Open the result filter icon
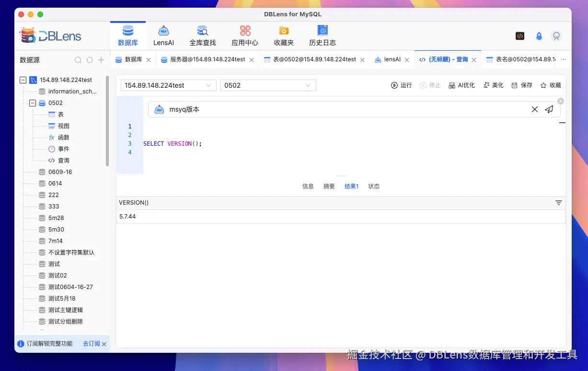This screenshot has height=371, width=588. [559, 203]
